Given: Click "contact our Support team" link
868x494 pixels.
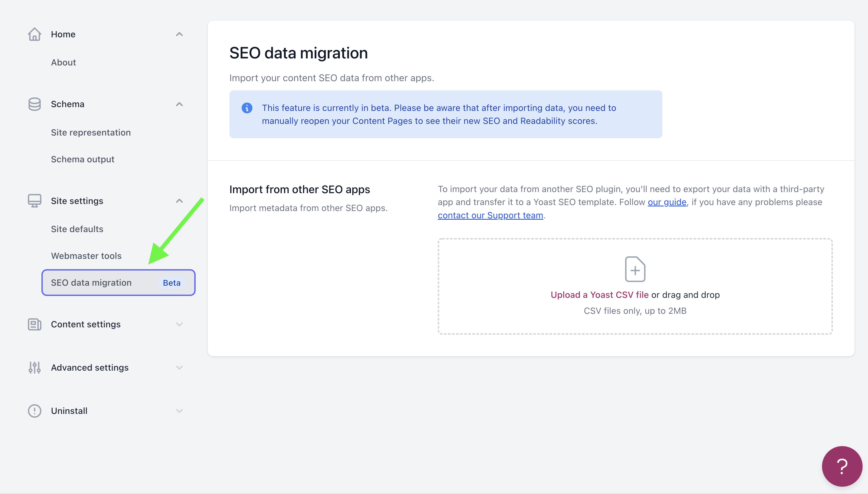Looking at the screenshot, I should tap(490, 215).
